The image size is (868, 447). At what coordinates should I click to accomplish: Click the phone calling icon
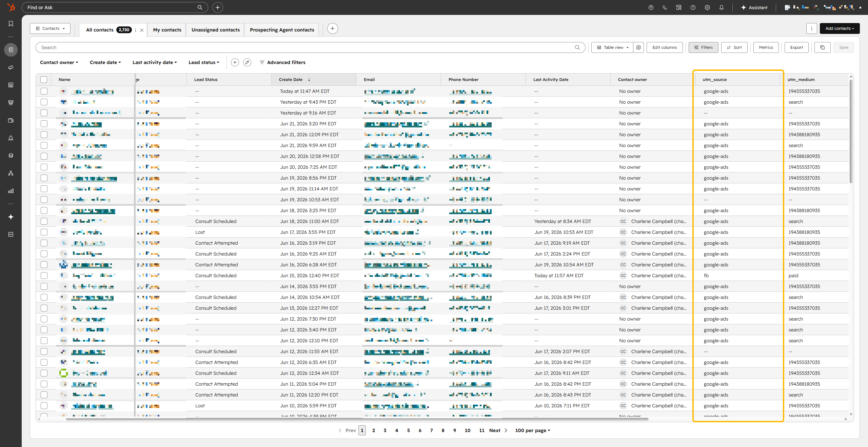tap(665, 7)
